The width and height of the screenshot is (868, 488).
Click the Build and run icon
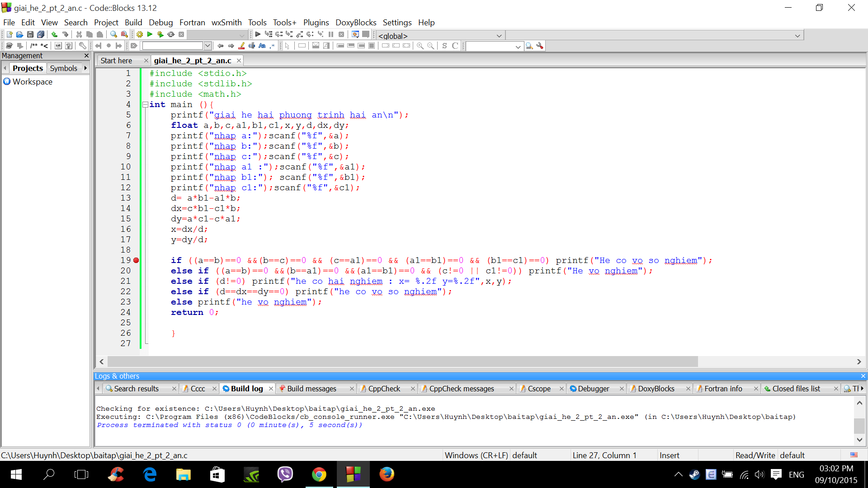(x=160, y=34)
